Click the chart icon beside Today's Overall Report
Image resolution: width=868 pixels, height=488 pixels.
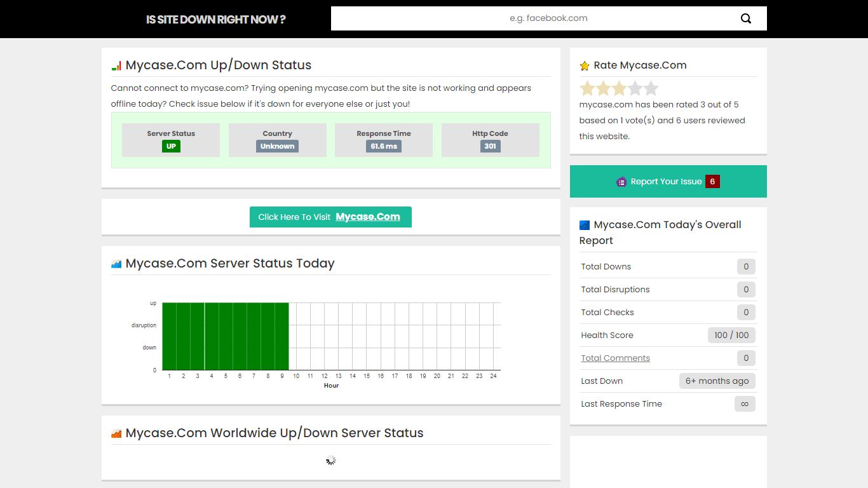tap(585, 225)
